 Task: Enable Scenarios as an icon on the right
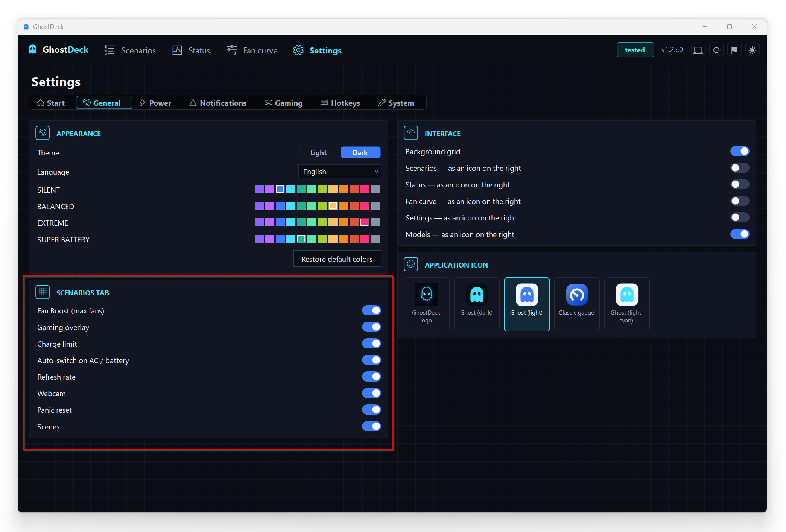coord(740,168)
